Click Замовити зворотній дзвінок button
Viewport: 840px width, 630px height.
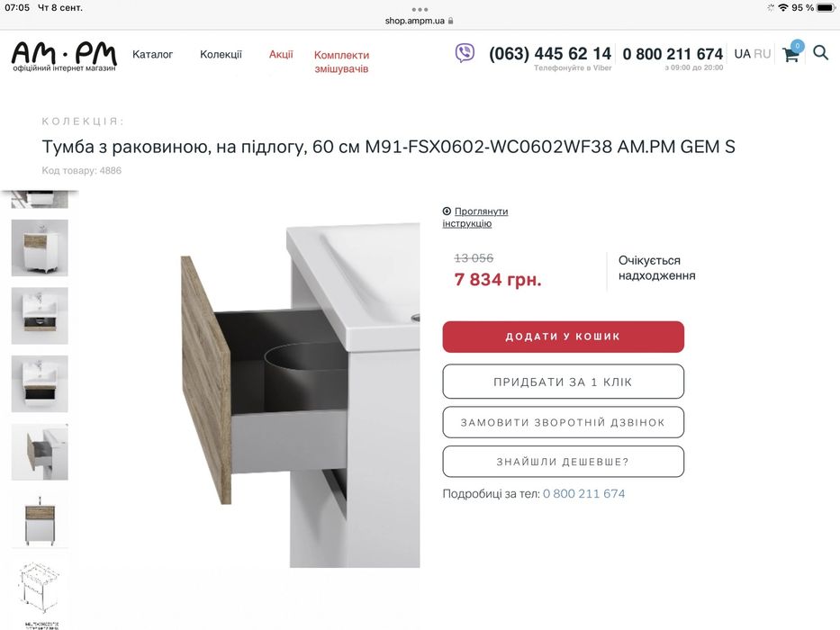pyautogui.click(x=563, y=422)
